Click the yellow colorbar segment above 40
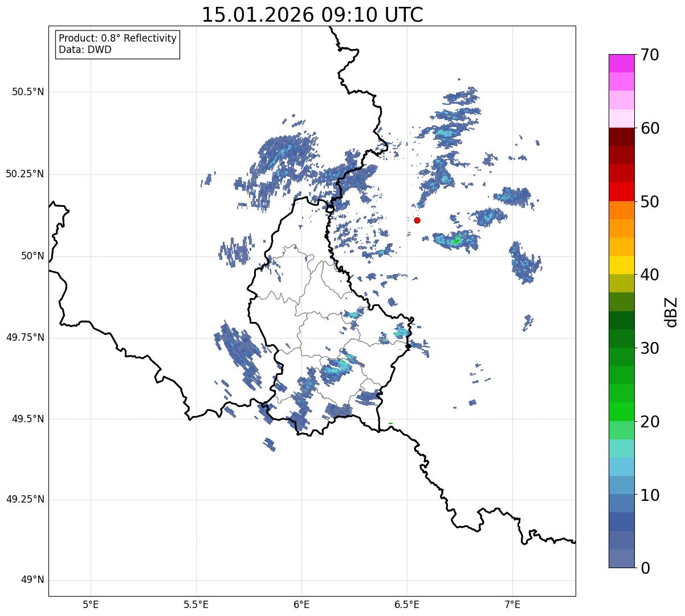This screenshot has width=685, height=616. [x=621, y=265]
